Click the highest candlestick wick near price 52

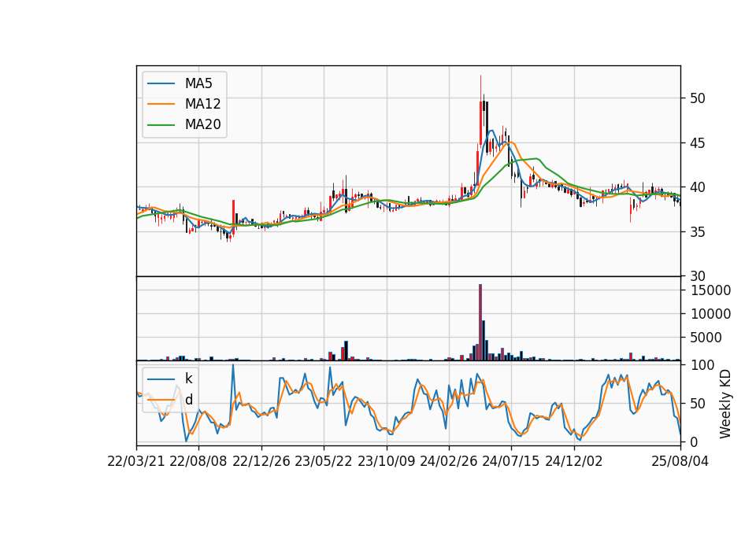pyautogui.click(x=480, y=88)
